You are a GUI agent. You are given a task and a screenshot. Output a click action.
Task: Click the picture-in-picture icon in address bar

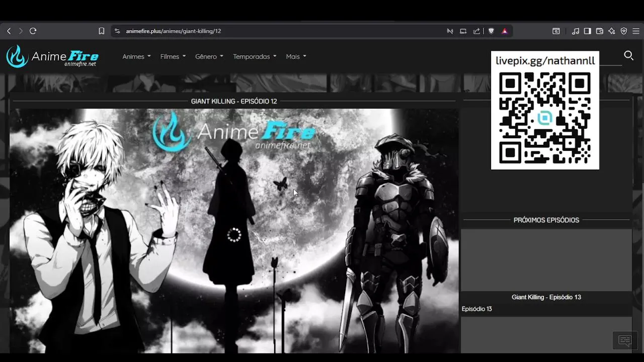tap(463, 31)
